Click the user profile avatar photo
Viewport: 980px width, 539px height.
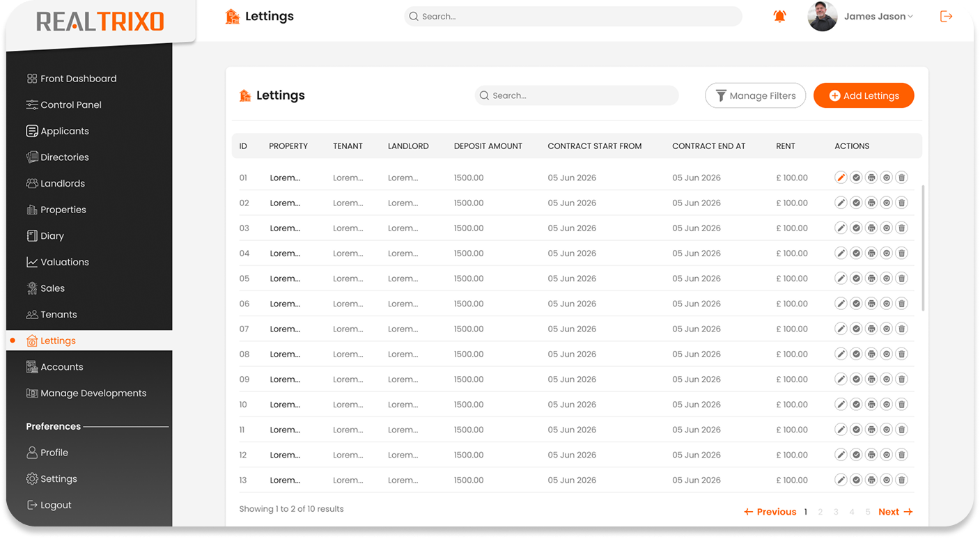tap(822, 16)
